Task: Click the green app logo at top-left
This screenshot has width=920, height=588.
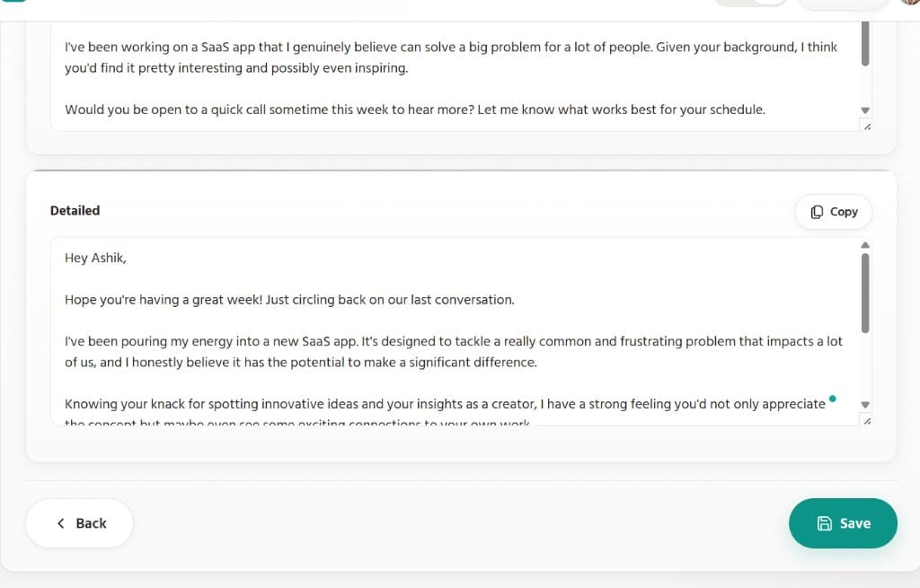Action: 13,2
